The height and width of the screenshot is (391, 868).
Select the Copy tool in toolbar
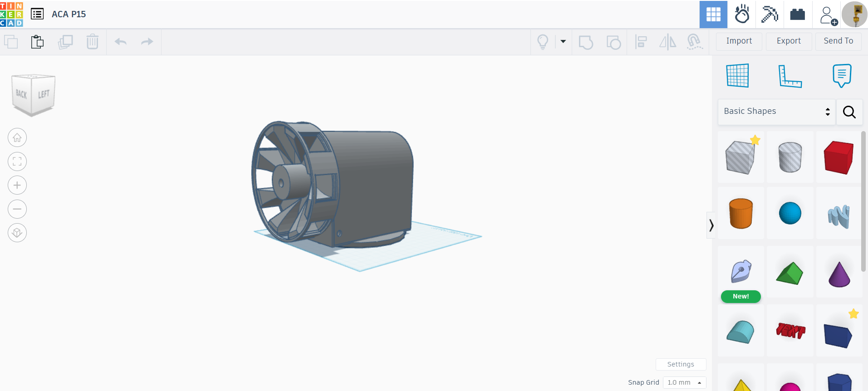(11, 42)
